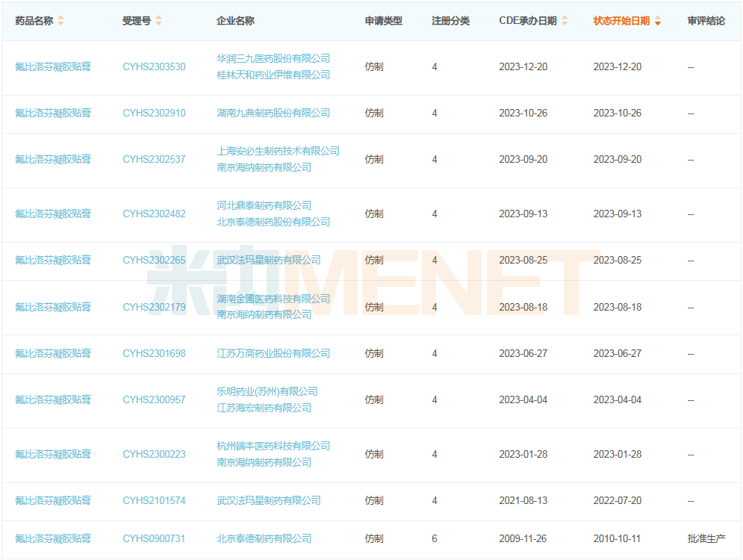Select the 批准生产 review conclusion cell
Screen dimensions: 743x560
tap(706, 538)
